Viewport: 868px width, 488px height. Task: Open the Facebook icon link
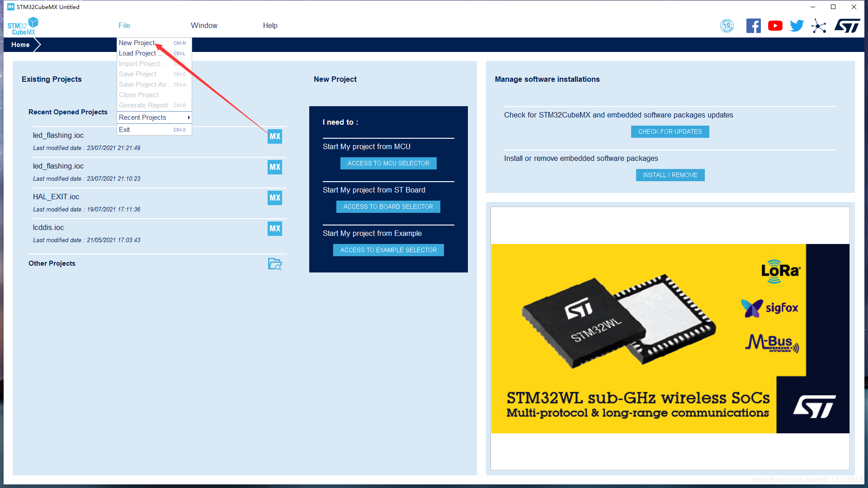[x=753, y=26]
